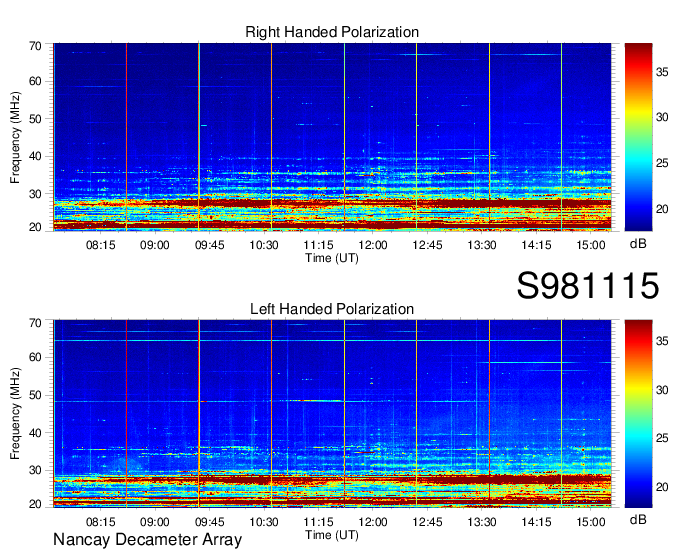Click the 20 MHz tick on the Right Handed plot
680x552 pixels.
[35, 227]
